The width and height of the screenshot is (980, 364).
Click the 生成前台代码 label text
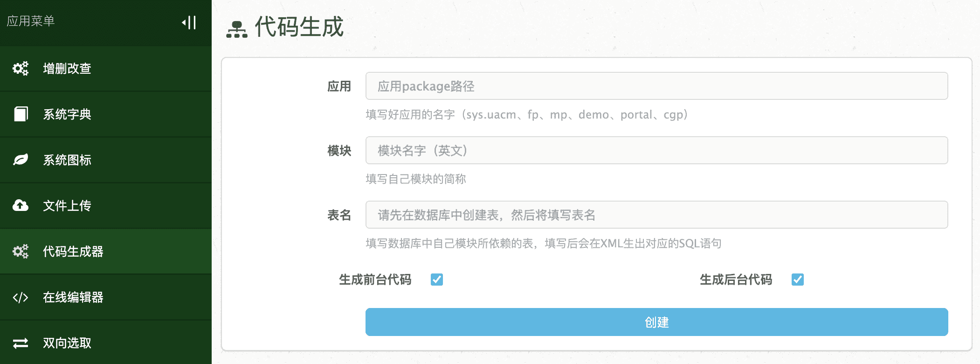click(375, 280)
